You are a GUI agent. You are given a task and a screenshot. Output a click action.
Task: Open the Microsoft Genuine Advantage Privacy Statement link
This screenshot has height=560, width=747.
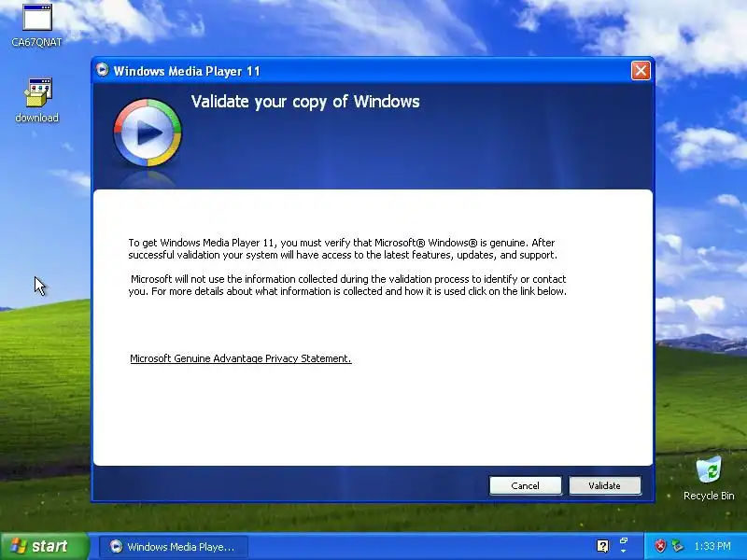click(241, 358)
